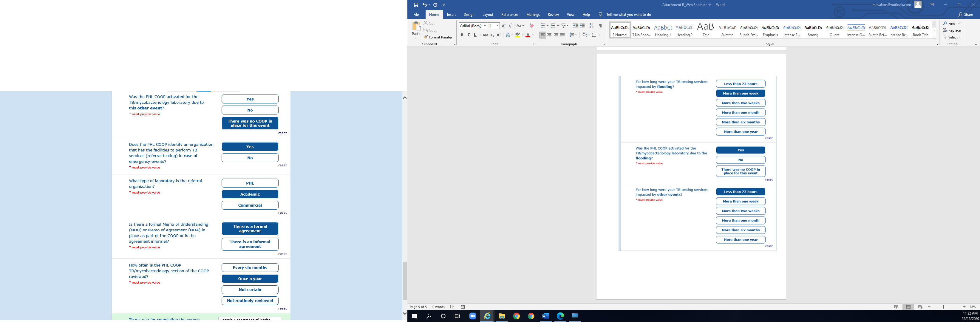Click reset link under referral organization question
980x322 pixels.
pyautogui.click(x=282, y=213)
